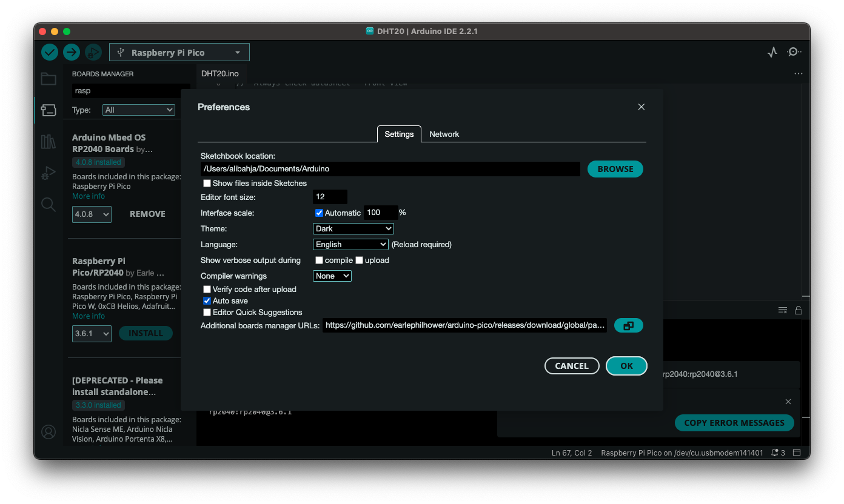Viewport: 844px width, 504px height.
Task: Click INSTALL for Raspberry Pi Pico/RP2040
Action: click(146, 333)
